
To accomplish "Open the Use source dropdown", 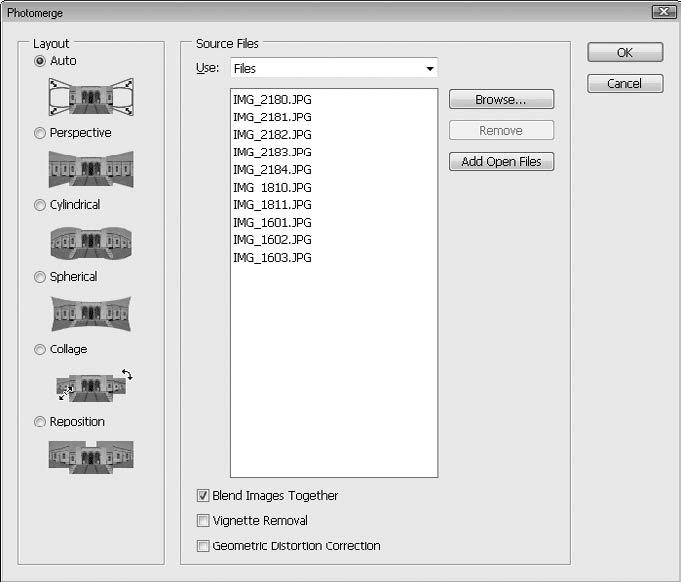I will click(x=334, y=68).
